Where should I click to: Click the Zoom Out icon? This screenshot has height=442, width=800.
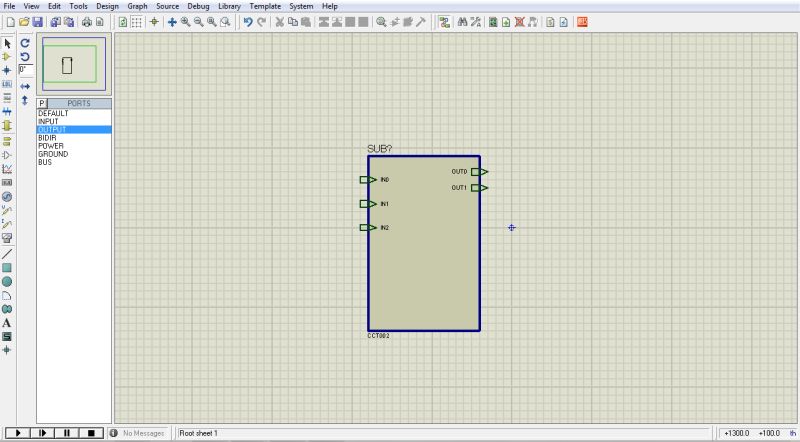[199, 22]
